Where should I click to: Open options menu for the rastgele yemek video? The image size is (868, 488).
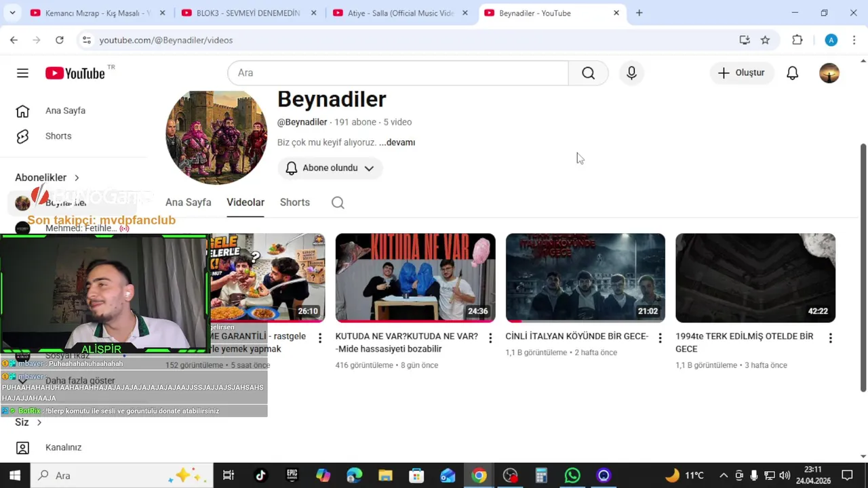click(320, 338)
